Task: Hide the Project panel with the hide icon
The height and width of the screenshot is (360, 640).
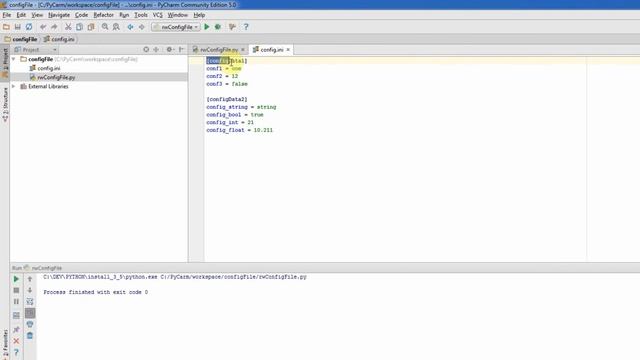Action: tap(181, 49)
